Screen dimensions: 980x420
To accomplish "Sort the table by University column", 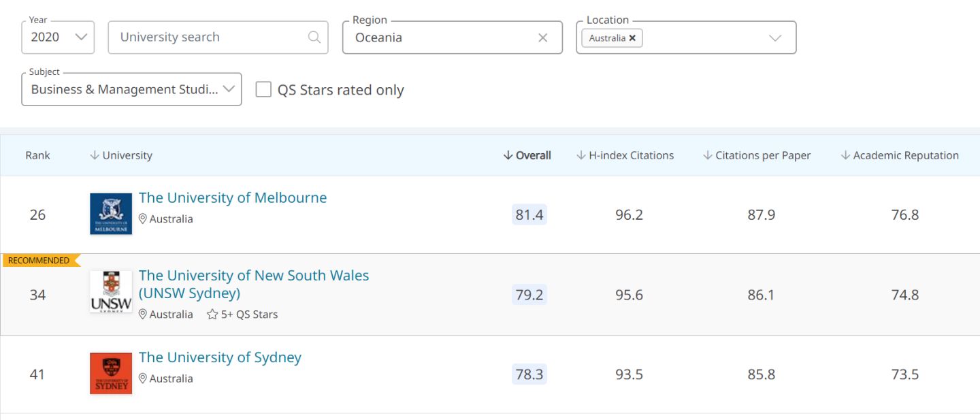I will click(121, 155).
